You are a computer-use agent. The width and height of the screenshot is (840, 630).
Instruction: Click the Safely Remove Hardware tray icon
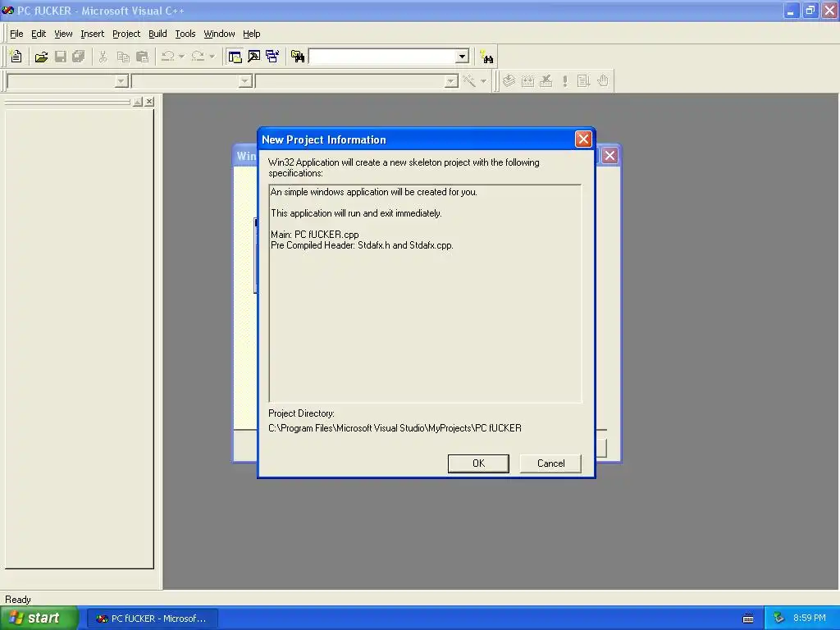click(x=779, y=619)
